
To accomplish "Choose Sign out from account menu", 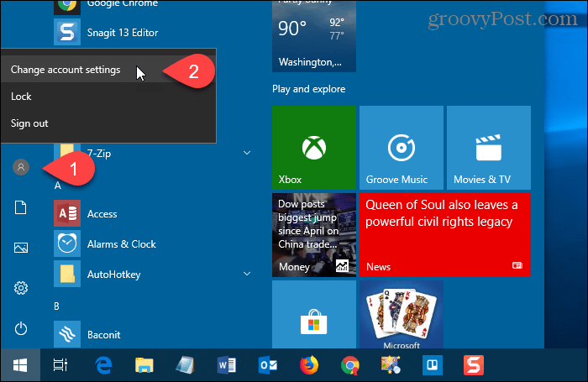I will (x=108, y=123).
